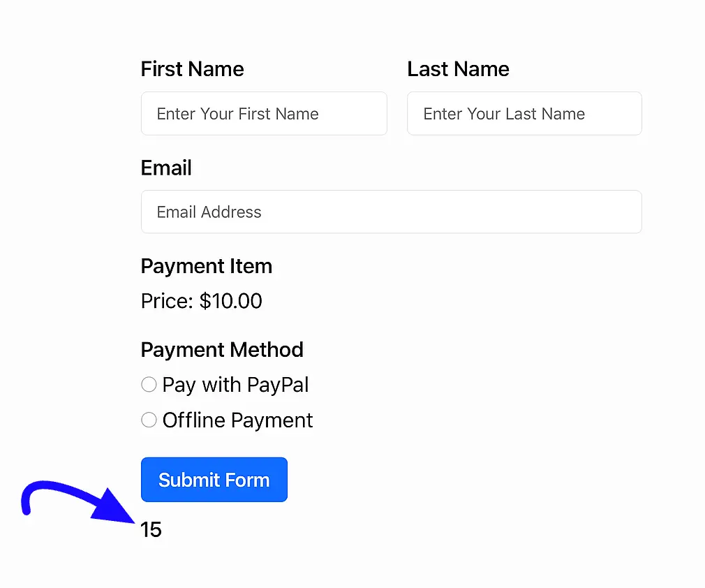Click the "Enter Your First Name" placeholder text
The image size is (705, 588).
click(x=238, y=114)
